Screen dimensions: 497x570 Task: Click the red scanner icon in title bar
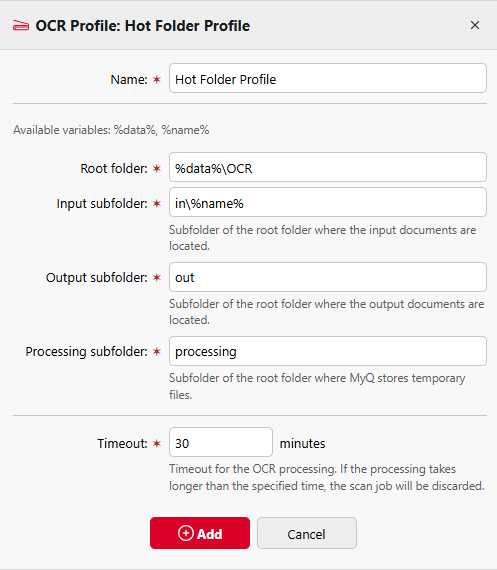21,26
